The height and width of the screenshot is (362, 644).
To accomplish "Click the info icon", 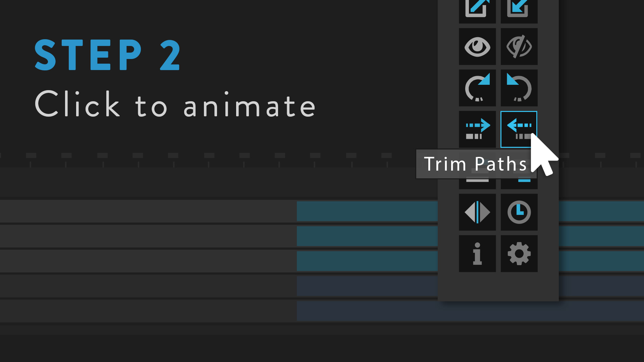I will pyautogui.click(x=478, y=253).
